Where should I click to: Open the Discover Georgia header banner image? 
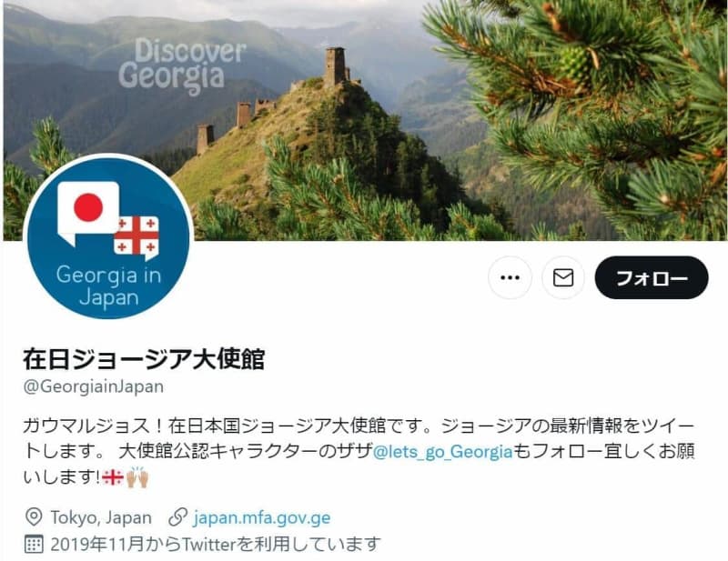pyautogui.click(x=366, y=120)
